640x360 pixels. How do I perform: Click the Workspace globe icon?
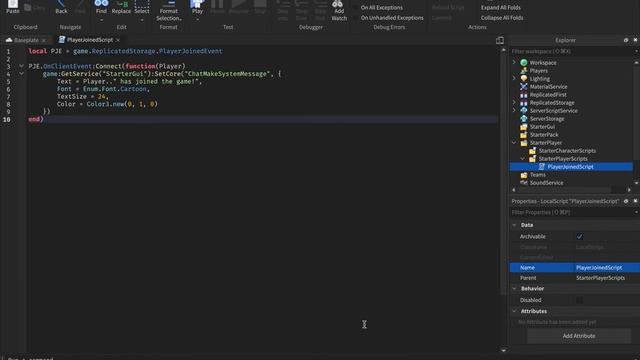[x=524, y=62]
